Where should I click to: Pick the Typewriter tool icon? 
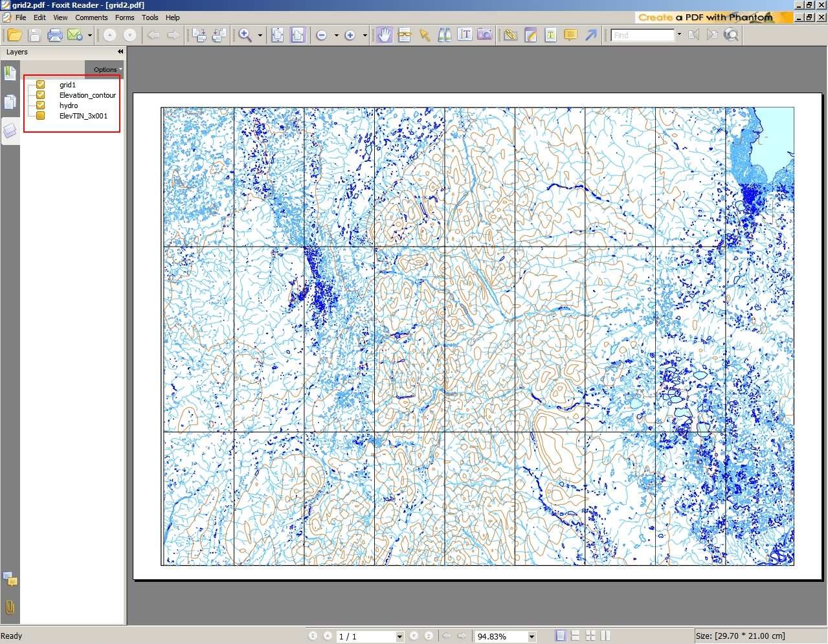[x=550, y=35]
